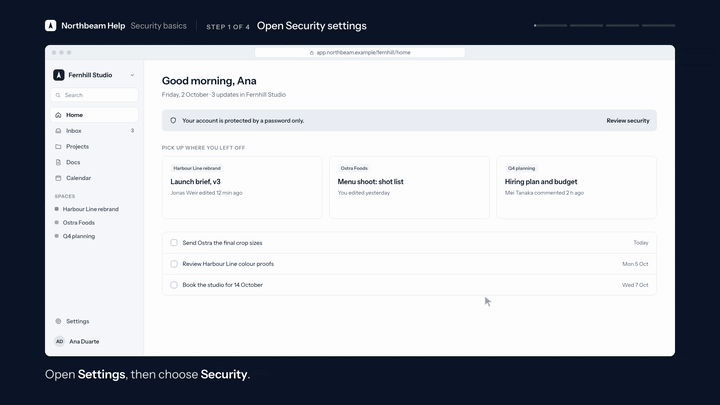Click the Jonas Weir edited 12 min ago text

(x=206, y=193)
